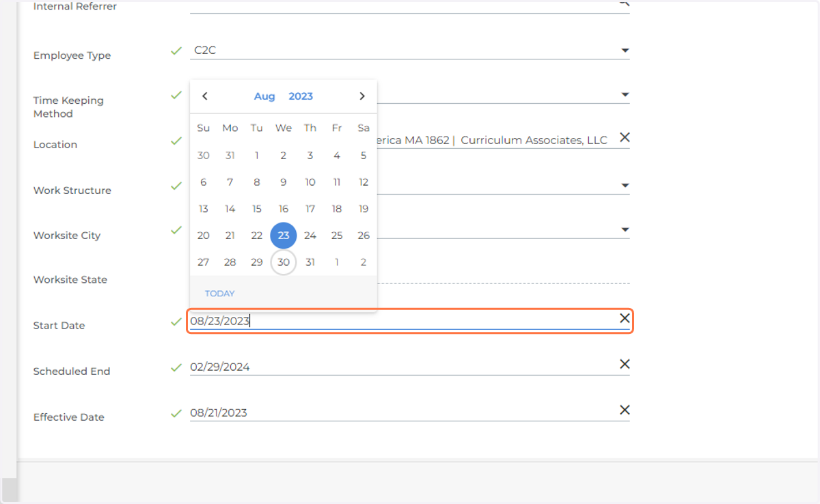Go to next month in calendar
The image size is (820, 504).
(x=362, y=96)
